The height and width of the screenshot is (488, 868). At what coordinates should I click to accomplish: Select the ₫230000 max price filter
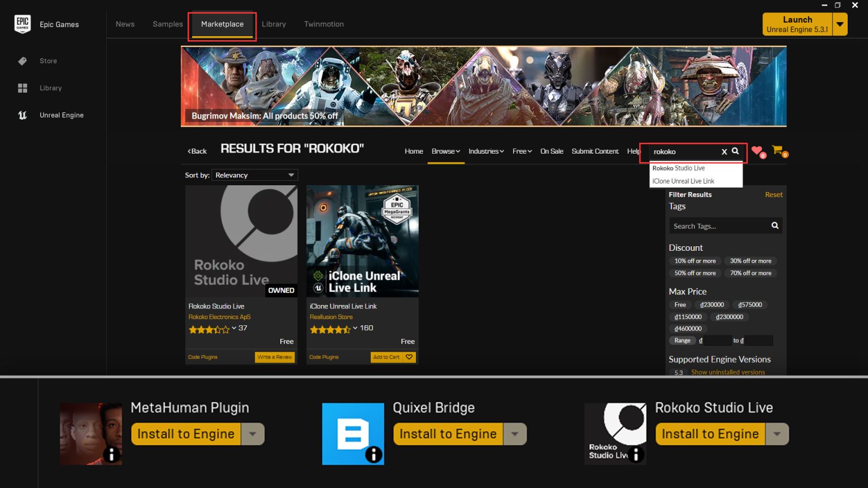pos(712,305)
